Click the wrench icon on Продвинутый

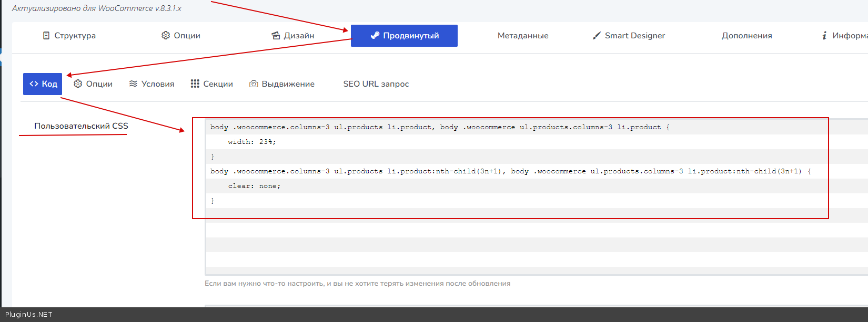(x=375, y=36)
